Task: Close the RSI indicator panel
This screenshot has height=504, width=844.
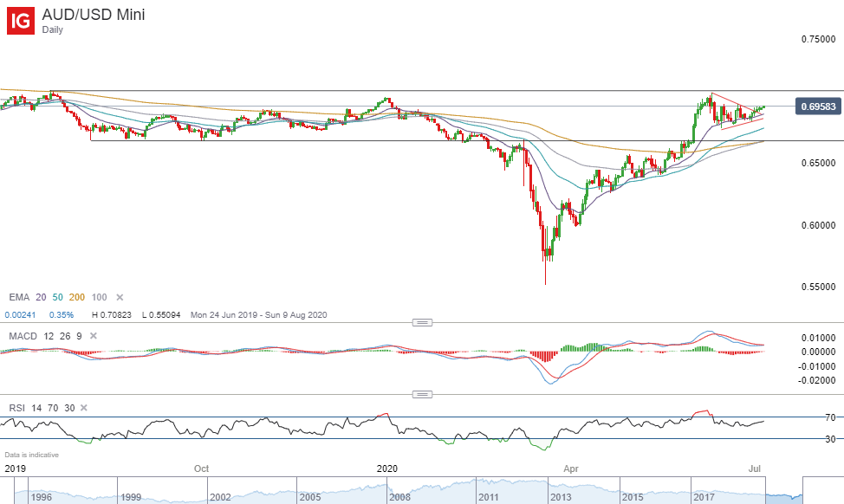Action: tap(84, 408)
